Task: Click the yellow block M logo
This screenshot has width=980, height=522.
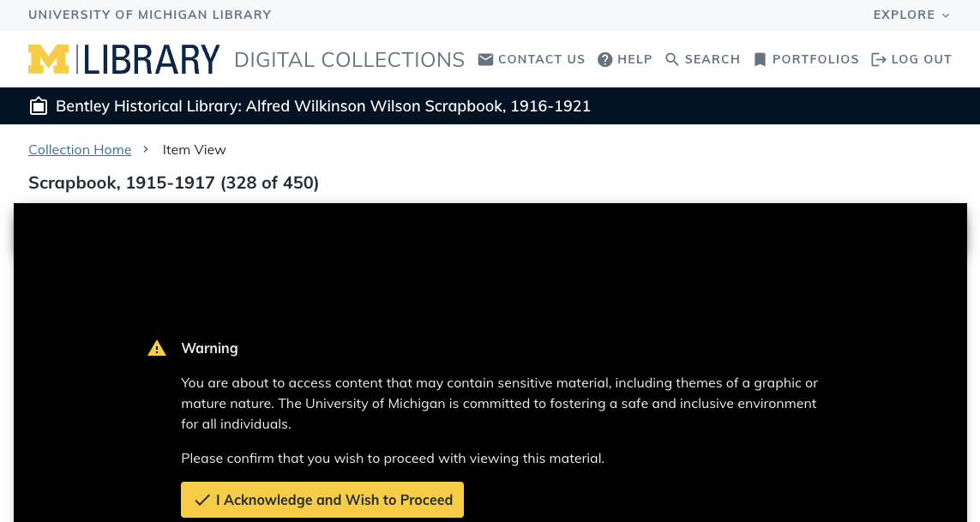Action: [x=48, y=59]
